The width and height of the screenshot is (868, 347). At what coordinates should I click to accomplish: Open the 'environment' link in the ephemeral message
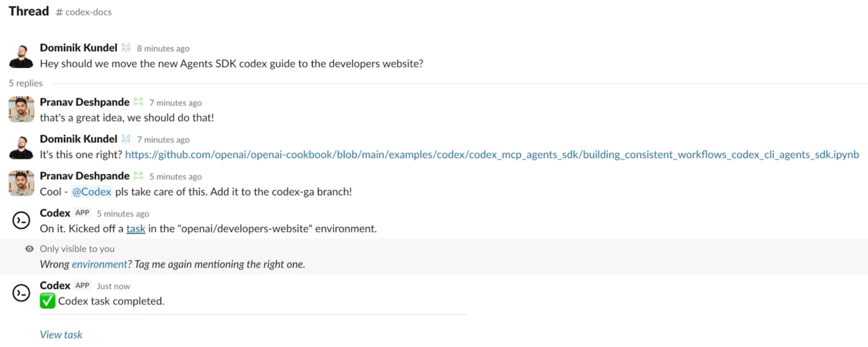[x=99, y=264]
